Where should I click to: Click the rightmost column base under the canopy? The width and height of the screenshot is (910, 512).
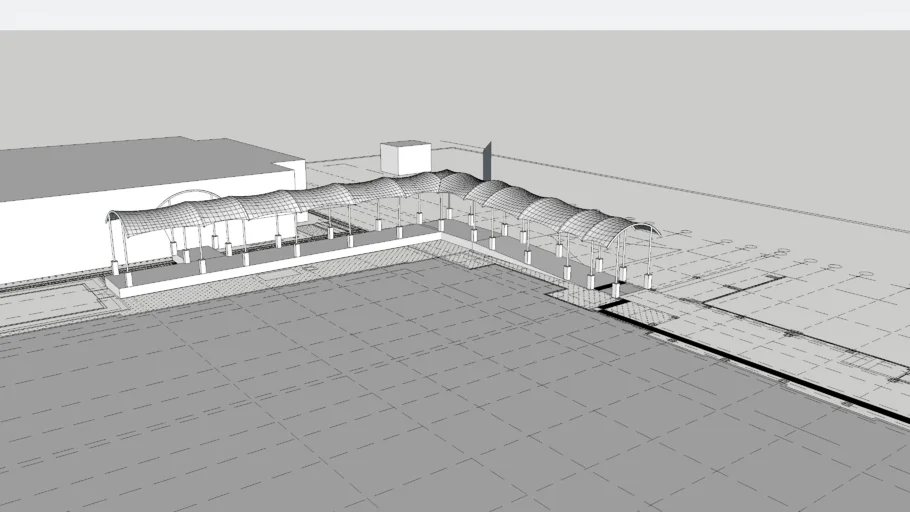(x=648, y=281)
